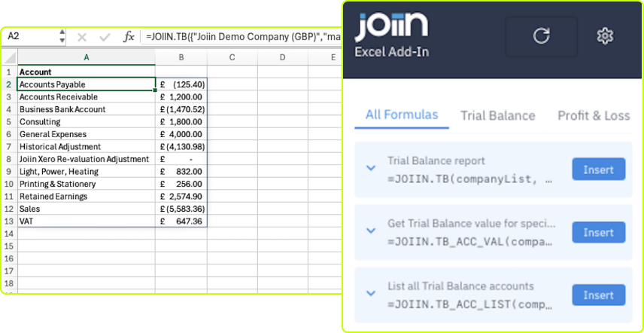Select the £ 1,800.00 value cell

click(x=181, y=122)
